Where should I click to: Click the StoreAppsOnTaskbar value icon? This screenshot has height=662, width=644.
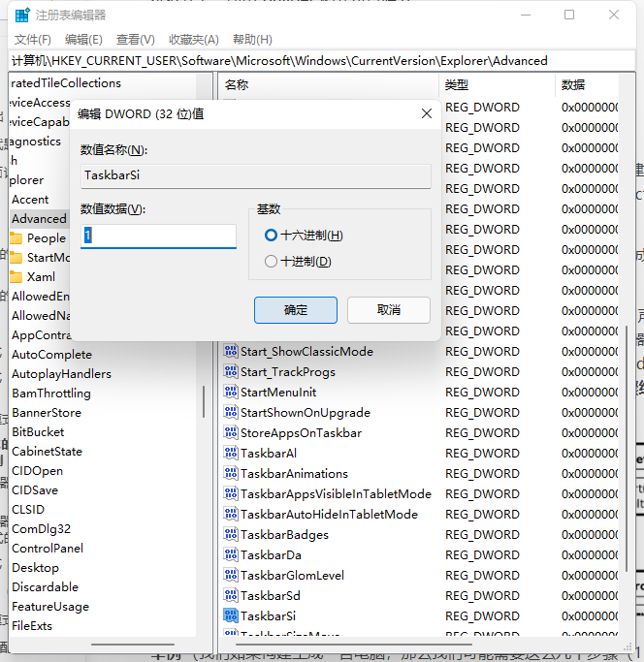(231, 432)
